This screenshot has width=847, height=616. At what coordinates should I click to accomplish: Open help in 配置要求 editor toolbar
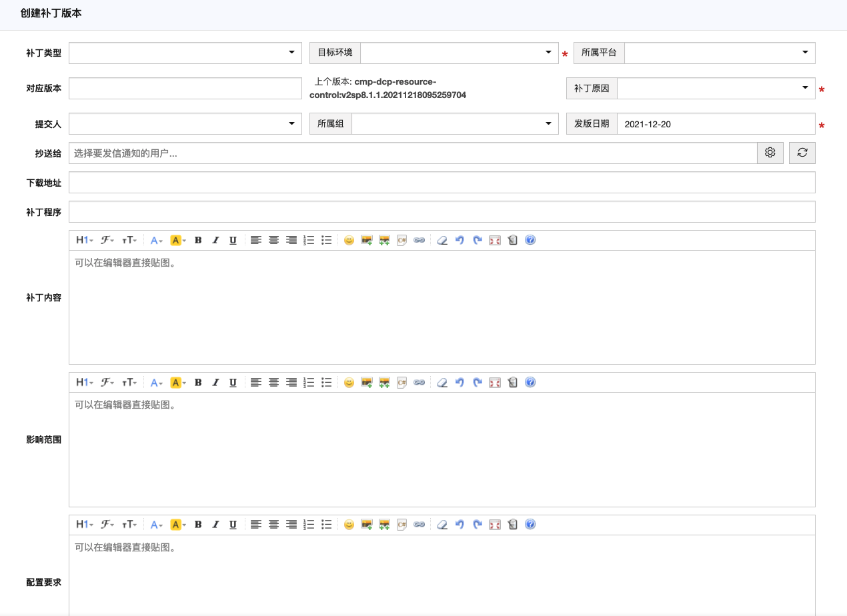pyautogui.click(x=530, y=524)
